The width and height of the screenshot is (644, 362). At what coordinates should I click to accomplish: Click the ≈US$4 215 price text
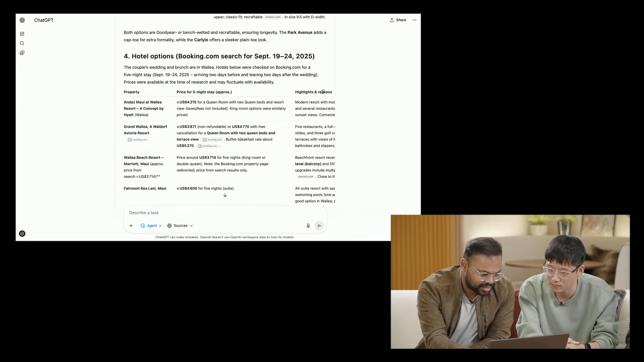tap(186, 102)
